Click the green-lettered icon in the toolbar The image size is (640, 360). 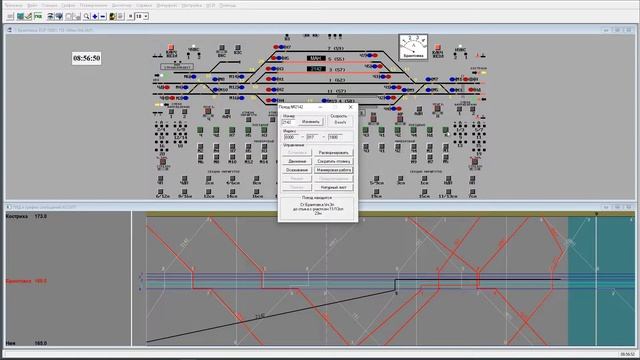[x=38, y=16]
